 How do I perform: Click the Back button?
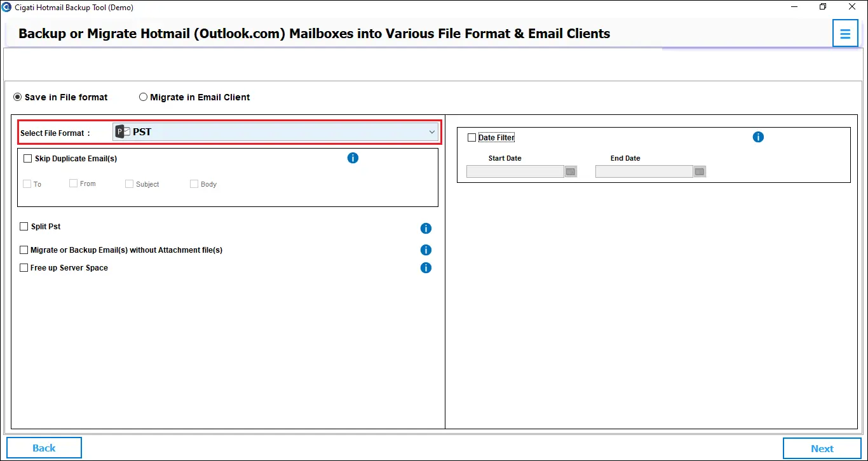point(44,448)
